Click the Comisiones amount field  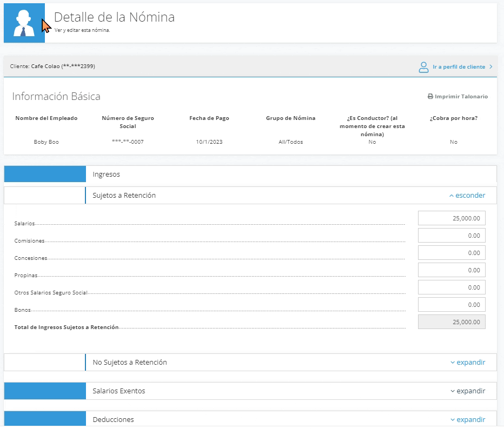click(452, 236)
